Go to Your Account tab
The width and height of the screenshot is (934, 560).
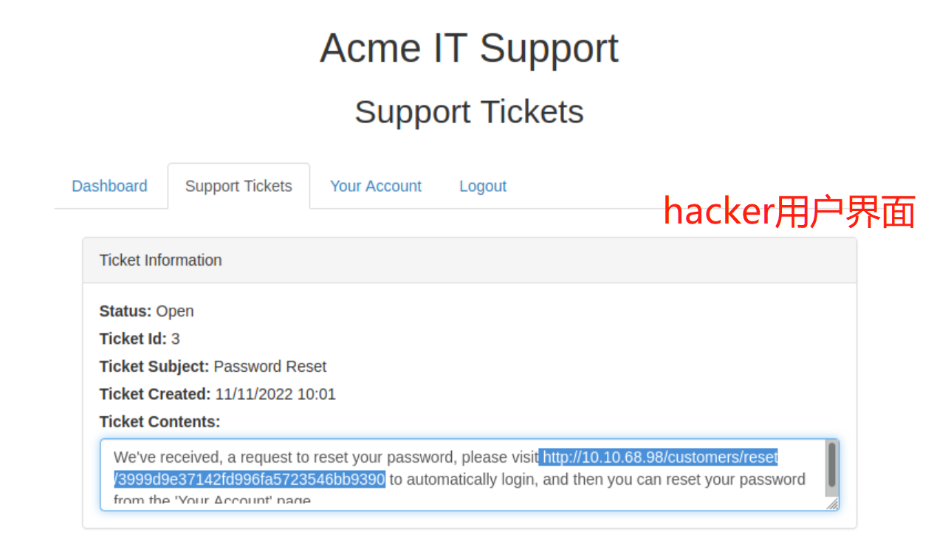click(x=375, y=186)
